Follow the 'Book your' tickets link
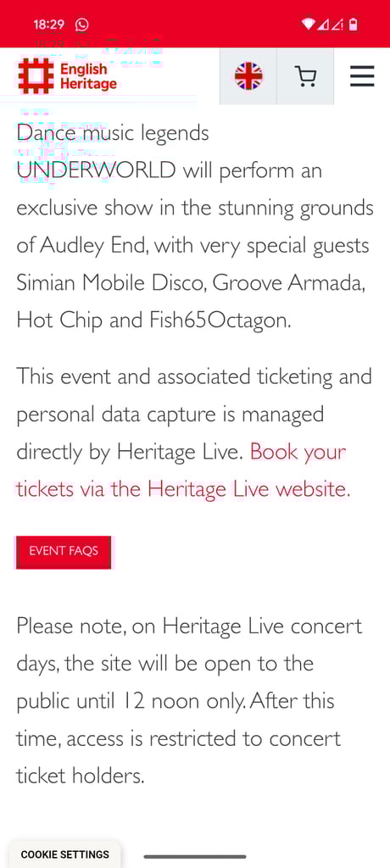The height and width of the screenshot is (868, 390). coord(298,453)
